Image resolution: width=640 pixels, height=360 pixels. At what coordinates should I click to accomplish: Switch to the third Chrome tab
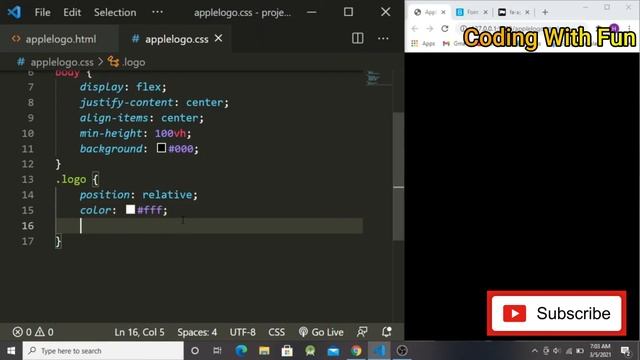[513, 12]
